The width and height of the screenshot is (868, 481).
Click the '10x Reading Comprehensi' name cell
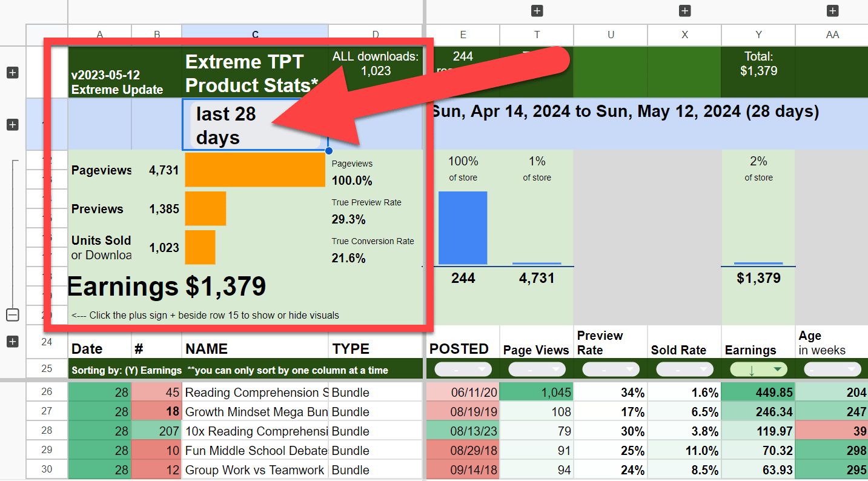tap(255, 431)
